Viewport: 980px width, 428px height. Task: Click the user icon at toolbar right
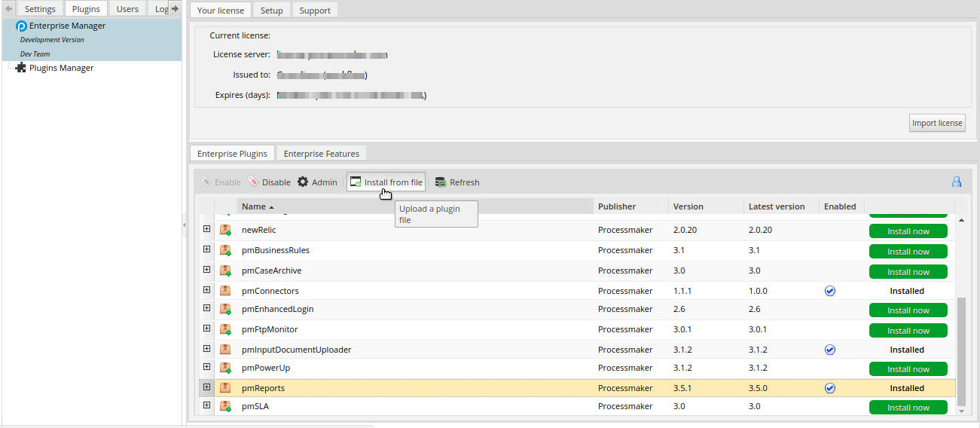957,182
